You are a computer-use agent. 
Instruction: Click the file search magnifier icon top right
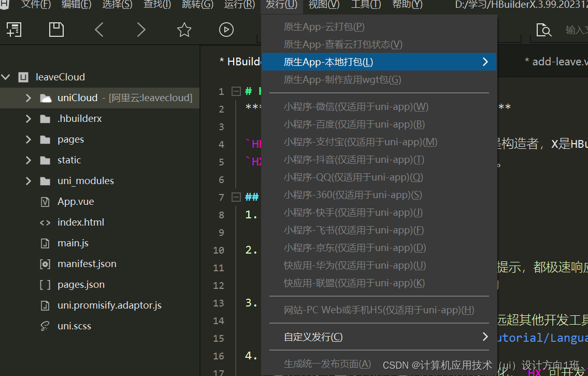[544, 30]
